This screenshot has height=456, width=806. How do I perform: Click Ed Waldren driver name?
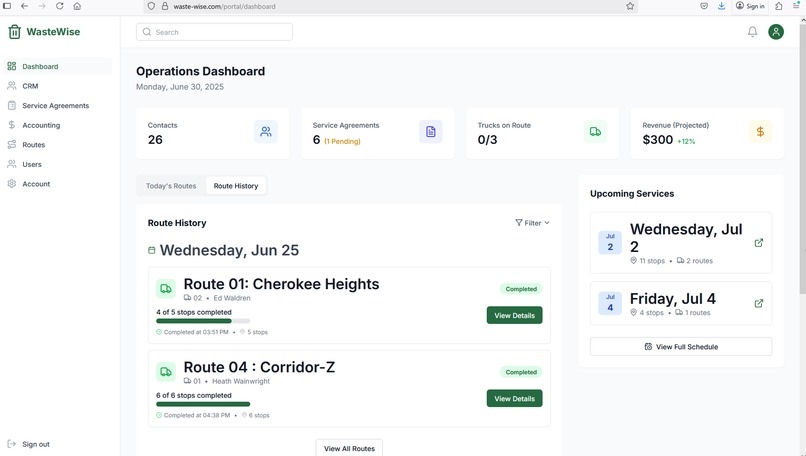tap(232, 298)
